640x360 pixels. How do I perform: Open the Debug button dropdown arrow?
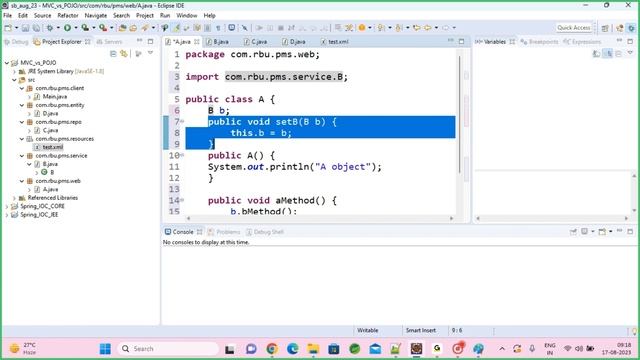tap(58, 28)
